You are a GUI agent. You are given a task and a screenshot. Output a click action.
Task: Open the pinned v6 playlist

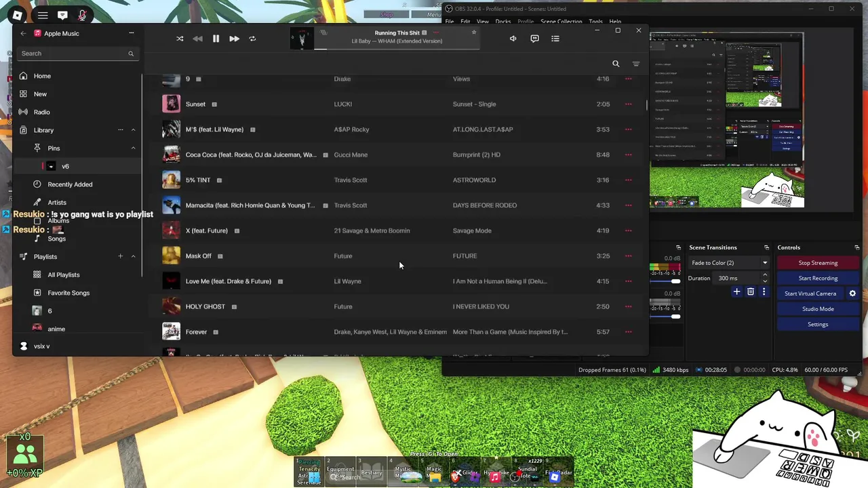pyautogui.click(x=65, y=166)
